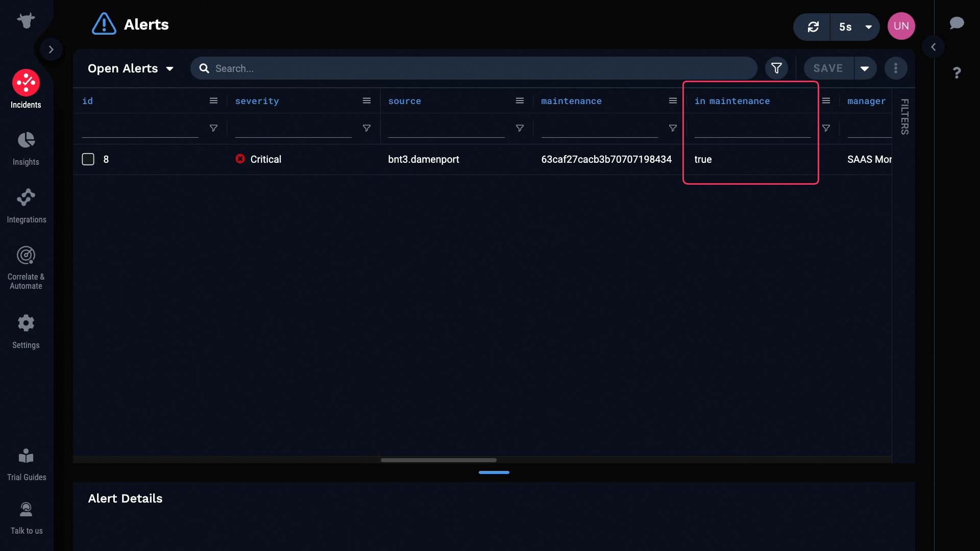This screenshot has width=980, height=551.
Task: Open the UN user avatar menu
Action: click(x=901, y=26)
